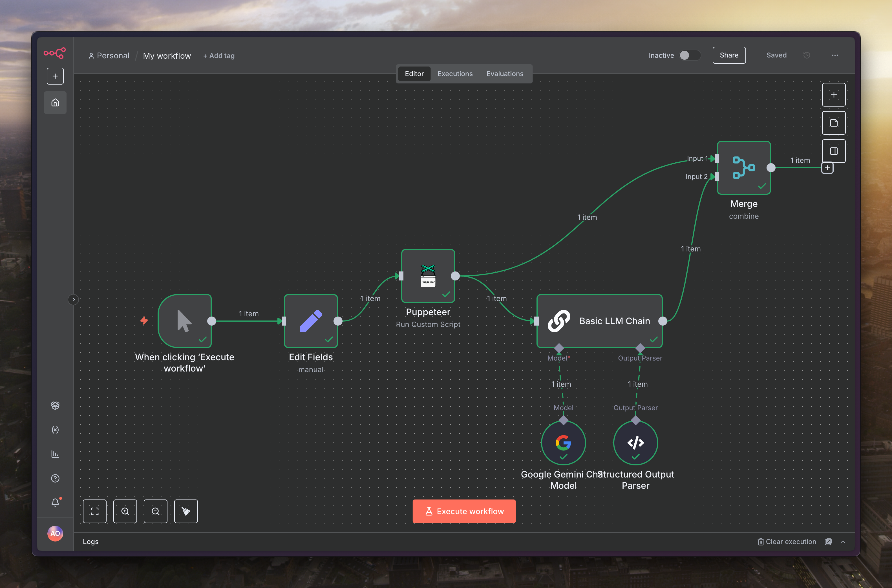Zoom in on the canvas
The image size is (892, 588).
click(x=125, y=511)
